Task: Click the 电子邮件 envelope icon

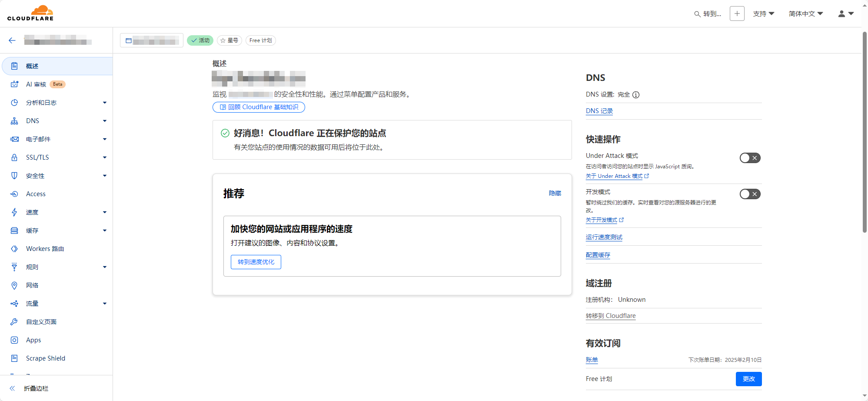Action: (14, 139)
